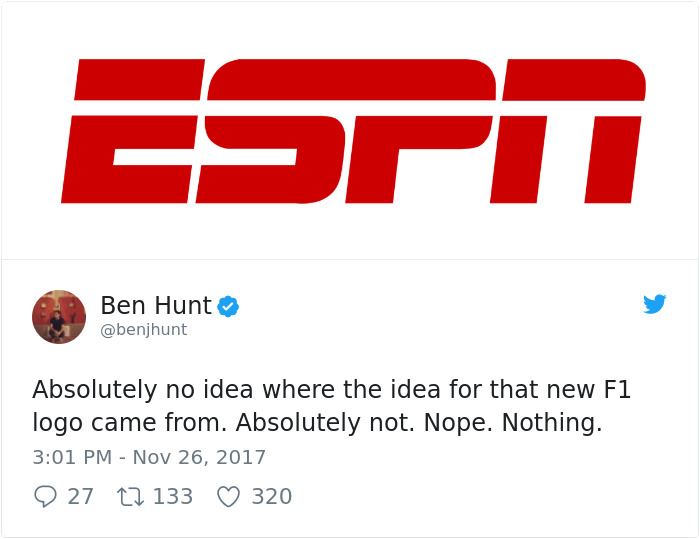Viewport: 700px width, 539px height.
Task: Click the reply speech bubble icon
Action: tap(45, 496)
